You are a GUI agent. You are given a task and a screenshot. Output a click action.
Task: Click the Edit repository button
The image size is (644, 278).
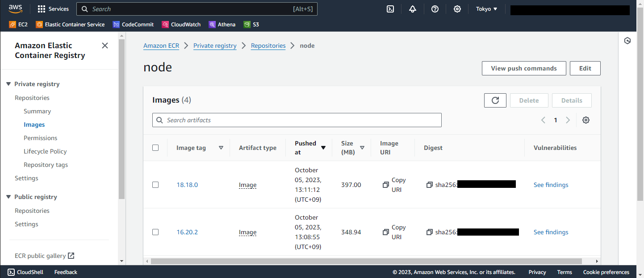tap(585, 68)
